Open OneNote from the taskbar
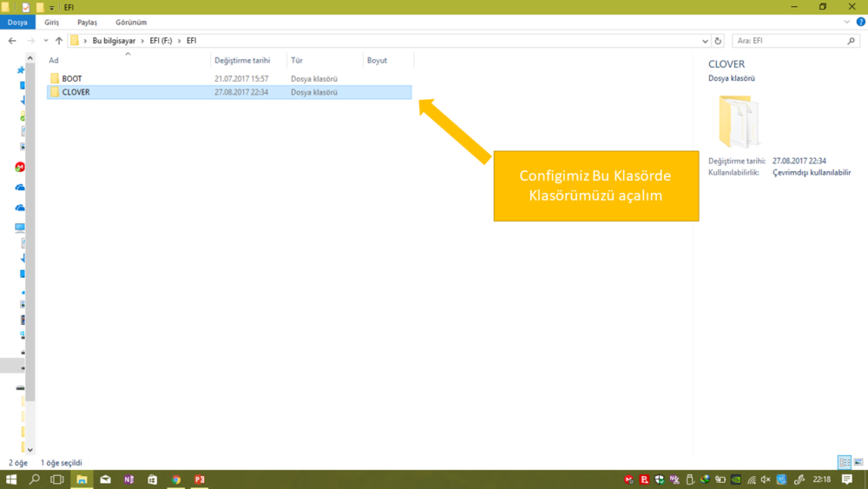Image resolution: width=868 pixels, height=489 pixels. point(128,479)
